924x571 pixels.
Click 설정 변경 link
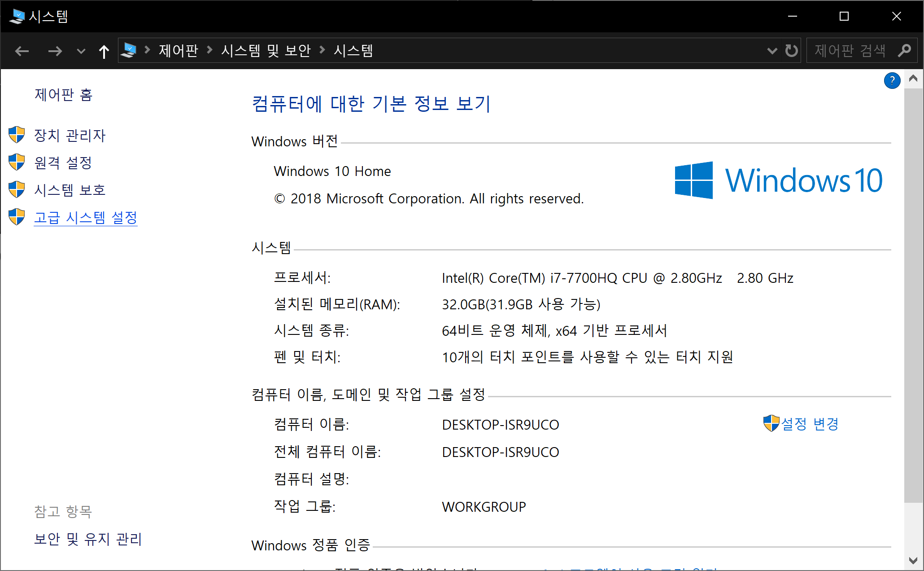pyautogui.click(x=809, y=424)
